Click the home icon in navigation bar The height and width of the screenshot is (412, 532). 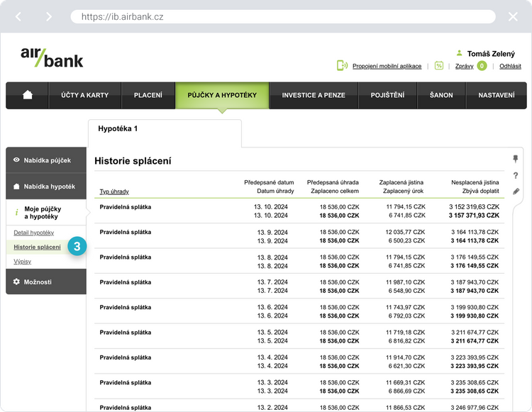click(28, 95)
